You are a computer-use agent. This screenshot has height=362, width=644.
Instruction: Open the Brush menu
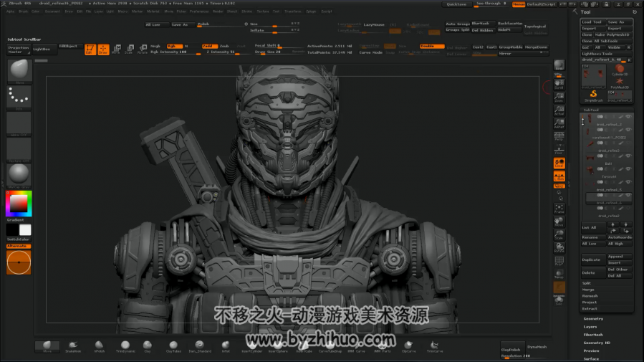(x=24, y=11)
